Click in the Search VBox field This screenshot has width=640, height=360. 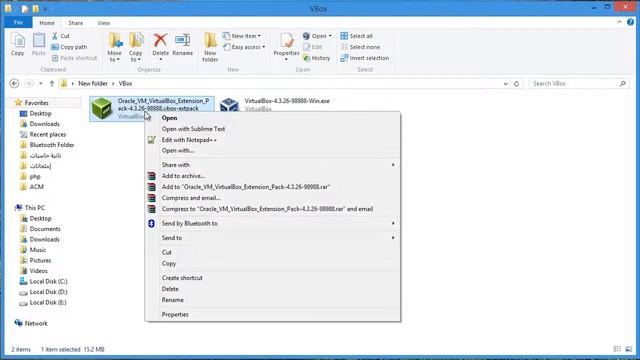[573, 84]
